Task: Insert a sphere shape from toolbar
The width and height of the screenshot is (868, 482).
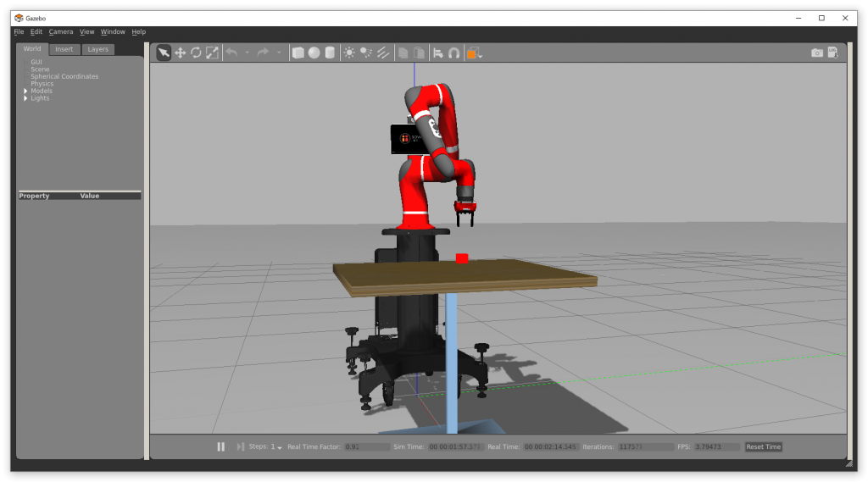Action: (314, 53)
